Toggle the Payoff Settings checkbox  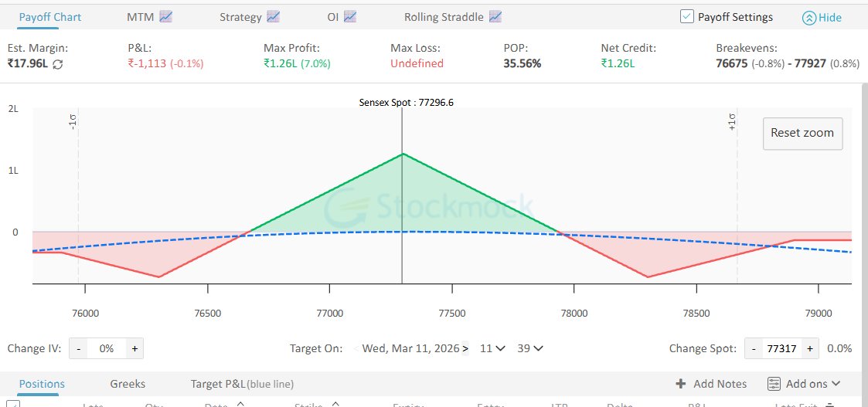click(x=687, y=16)
